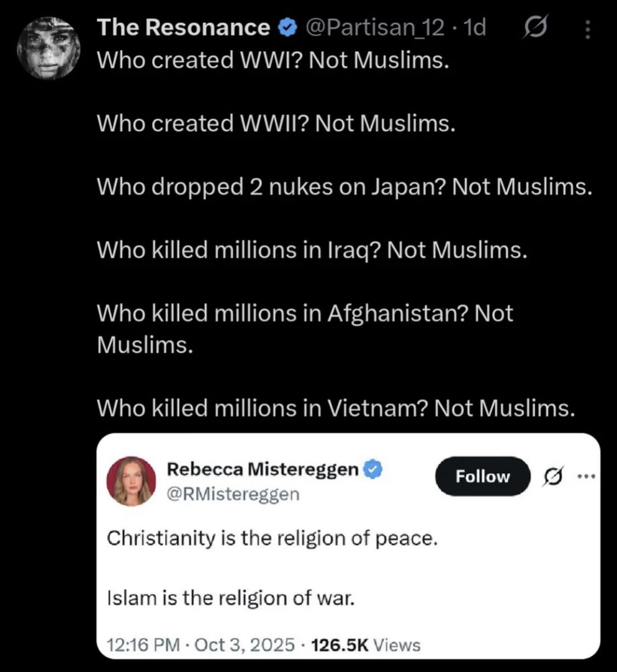617x672 pixels.
Task: Tap the Grok icon on The Resonance post
Action: (534, 29)
